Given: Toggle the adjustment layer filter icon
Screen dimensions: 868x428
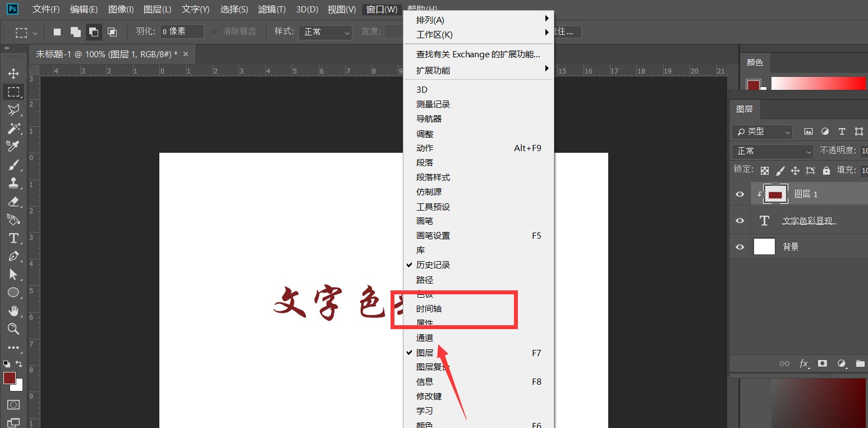Looking at the screenshot, I should [x=825, y=131].
